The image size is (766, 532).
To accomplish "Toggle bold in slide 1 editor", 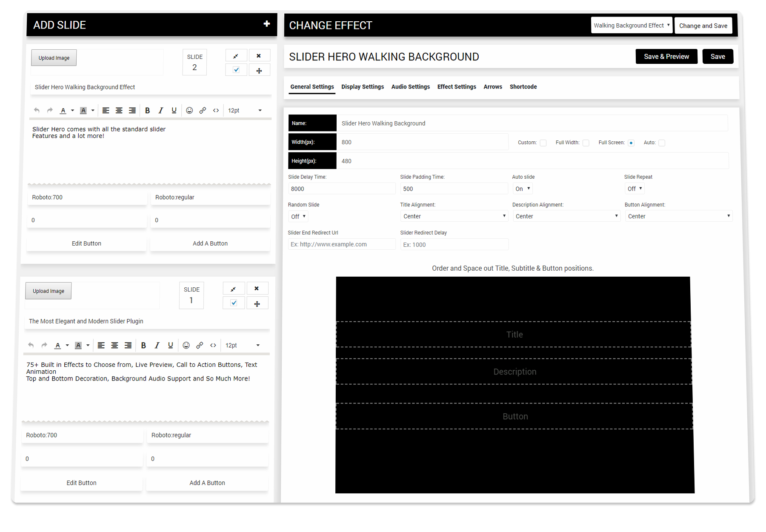I will point(143,345).
